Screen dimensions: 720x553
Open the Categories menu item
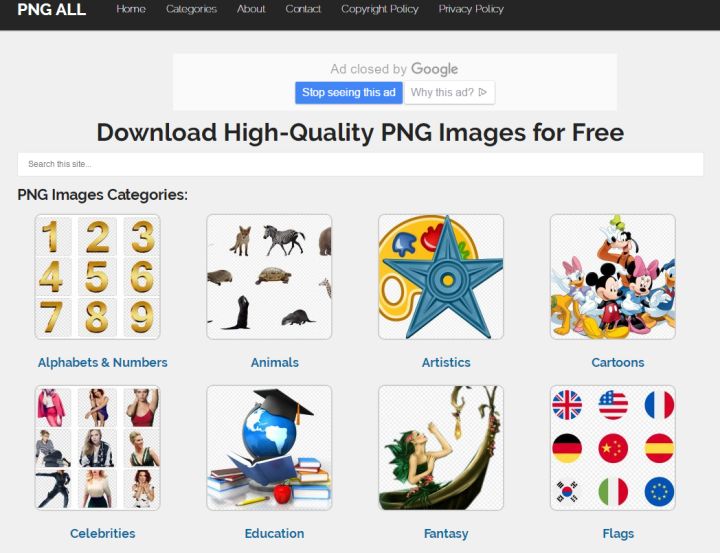[191, 9]
